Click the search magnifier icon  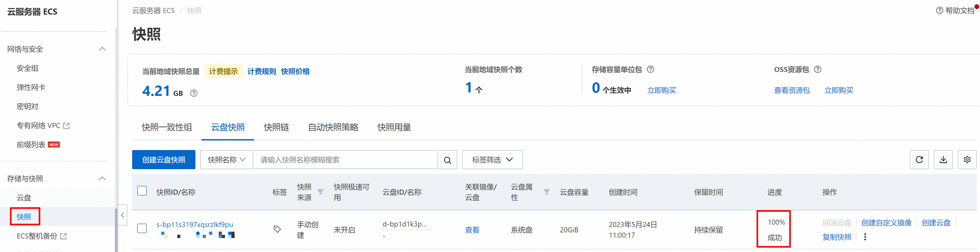click(447, 160)
